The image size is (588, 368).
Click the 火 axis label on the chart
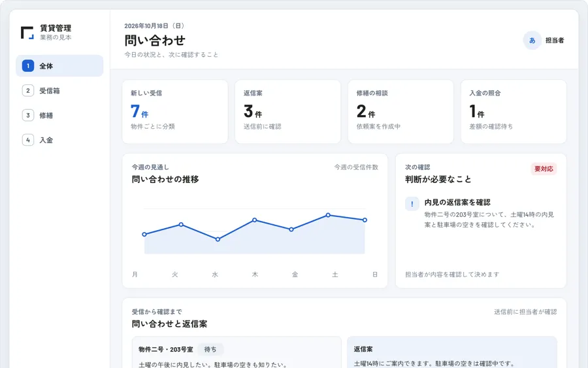tap(174, 275)
